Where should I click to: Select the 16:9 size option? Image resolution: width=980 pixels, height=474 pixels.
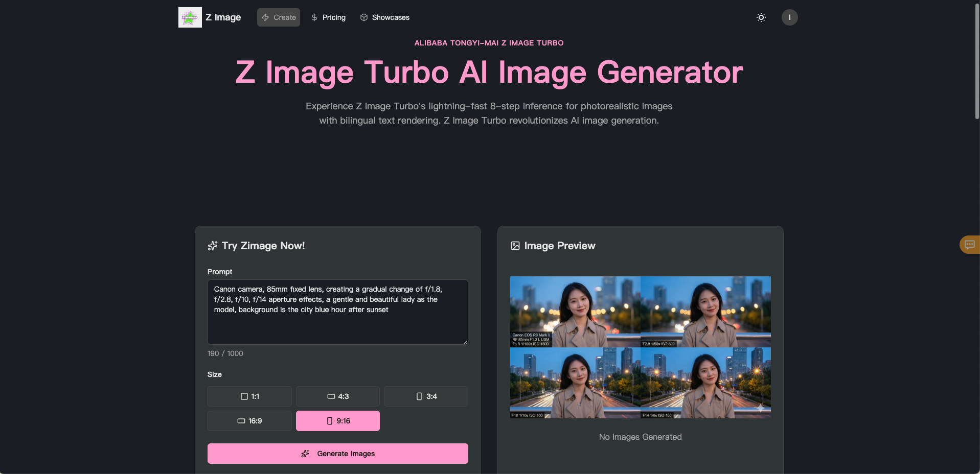pyautogui.click(x=249, y=421)
